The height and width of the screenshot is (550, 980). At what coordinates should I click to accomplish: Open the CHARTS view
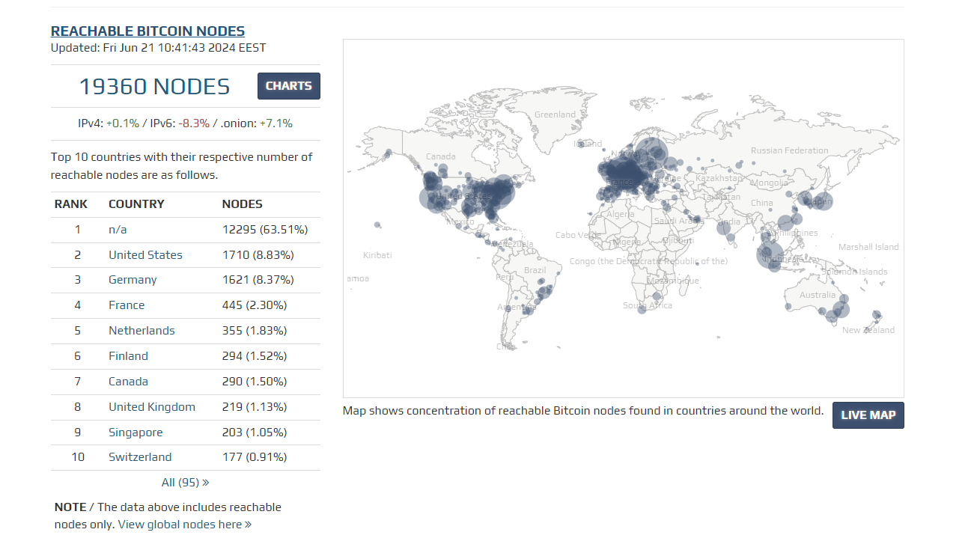point(288,85)
